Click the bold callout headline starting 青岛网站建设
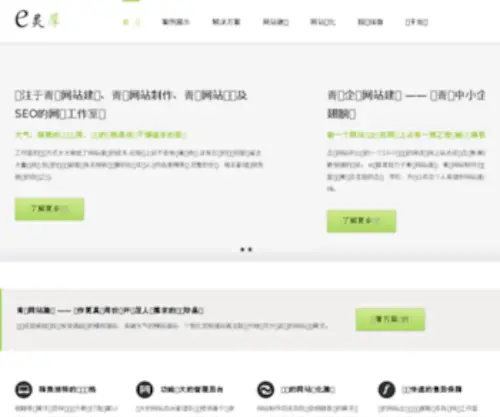Image resolution: width=500 pixels, height=417 pixels. [110, 310]
